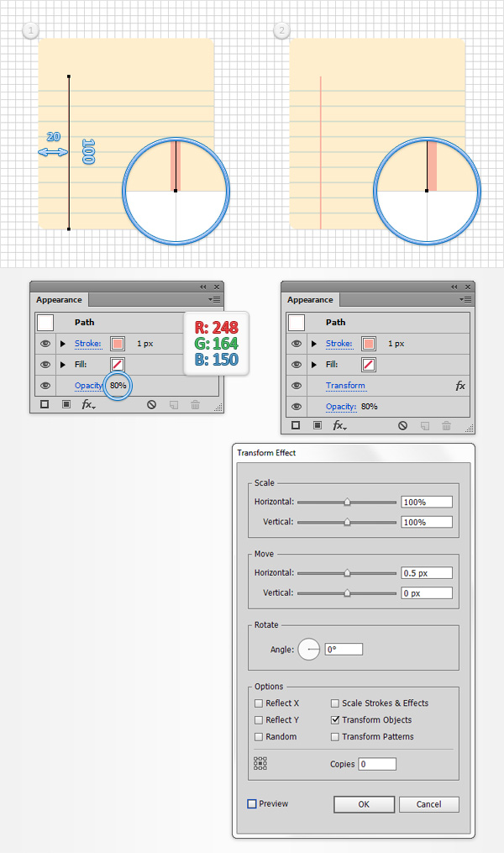Click fill none swatch in left panel
This screenshot has width=504, height=853.
point(118,365)
